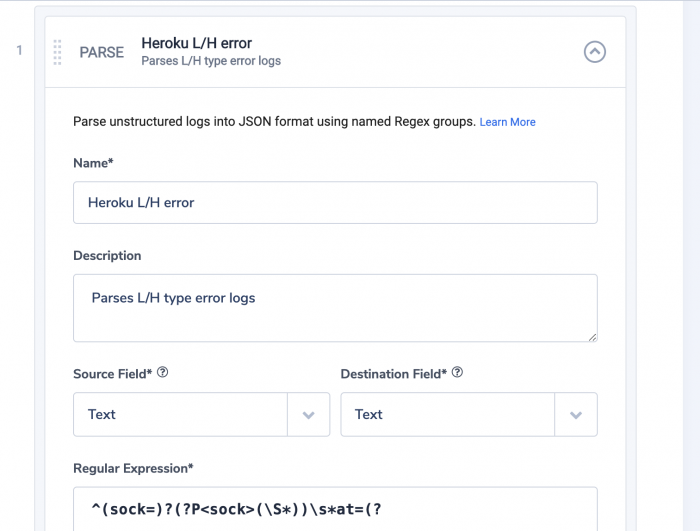
Task: Click into the Regular Expression field
Action: [335, 509]
